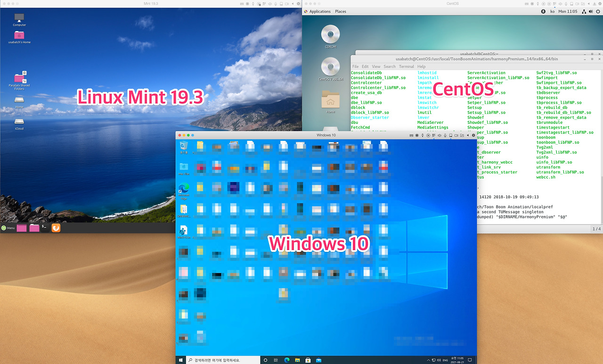Viewport: 603px width, 364px height.
Task: Open the terminal's Terminal menu
Action: tap(407, 66)
